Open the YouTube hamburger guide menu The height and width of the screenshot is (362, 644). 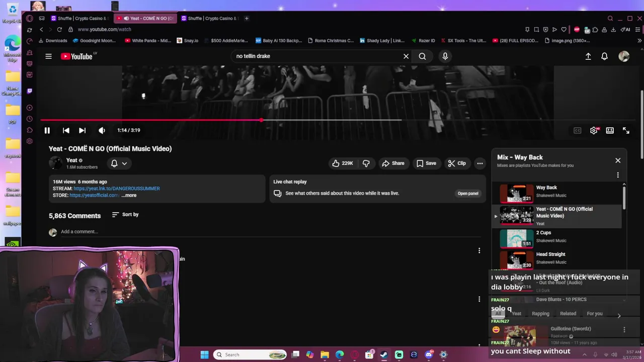(x=48, y=56)
